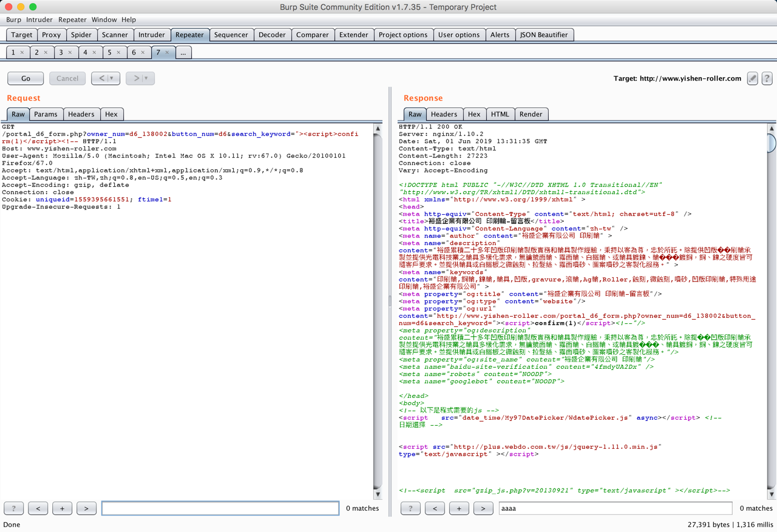Viewport: 777px width, 532px height.
Task: Switch to the Alerts tab
Action: coord(500,35)
